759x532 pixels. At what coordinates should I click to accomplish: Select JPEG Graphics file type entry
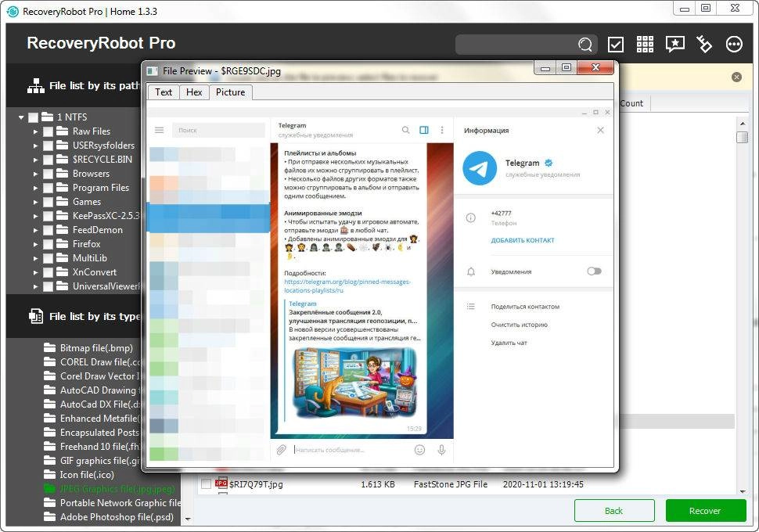click(116, 488)
